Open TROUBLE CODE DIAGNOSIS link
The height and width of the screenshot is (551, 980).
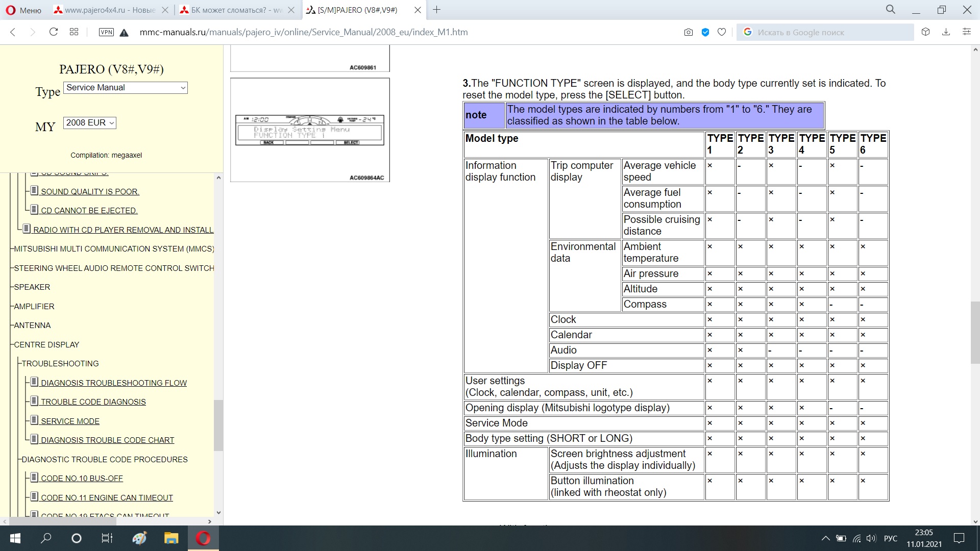[93, 402]
